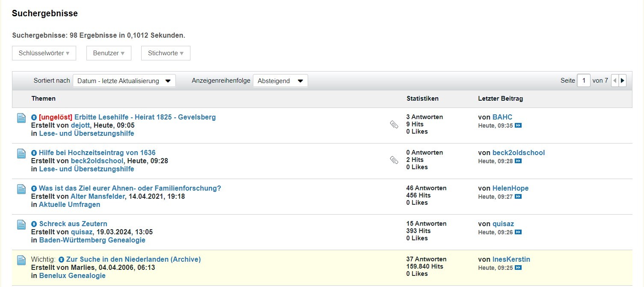The width and height of the screenshot is (644, 287).
Task: Go to next results page arrow
Action: pyautogui.click(x=623, y=81)
